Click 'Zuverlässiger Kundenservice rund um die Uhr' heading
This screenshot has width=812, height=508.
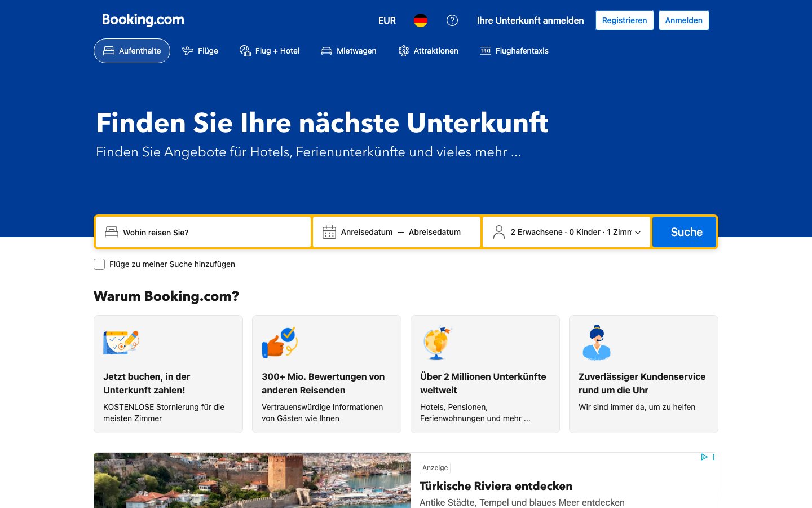642,383
